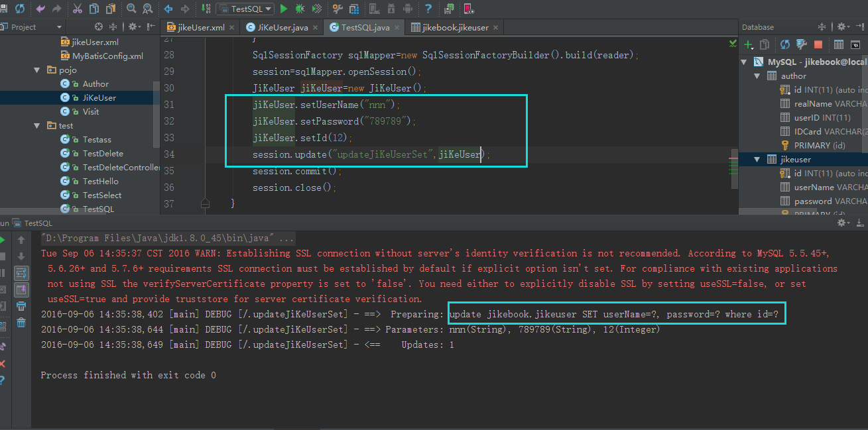Viewport: 868px width, 430px height.
Task: Open Settings via the wrench icon
Action: point(338,9)
